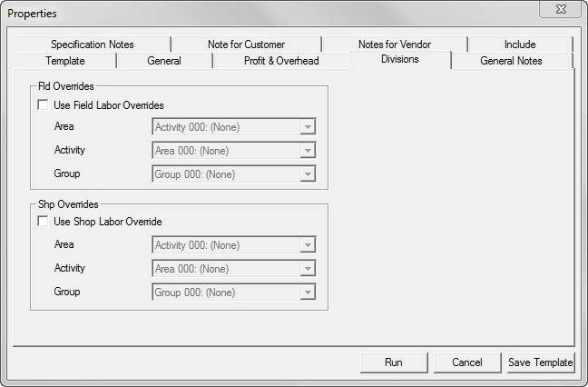Open the Shp Overrides Activity dropdown
The image size is (588, 387).
pos(234,269)
